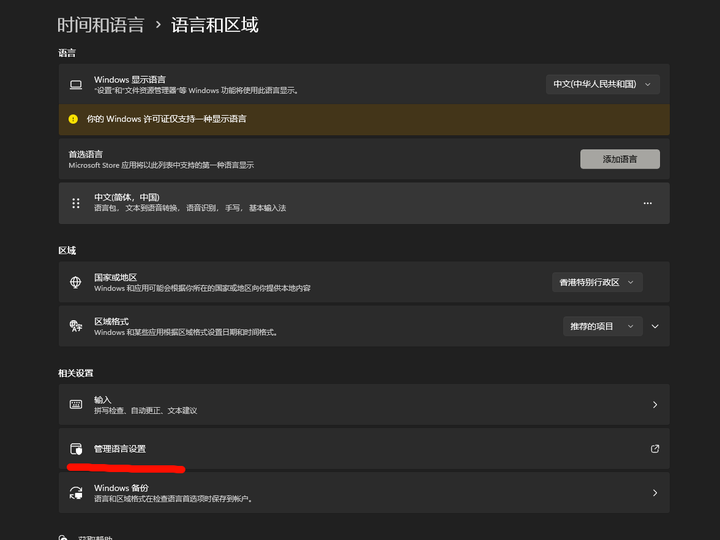The image size is (720, 540).
Task: Click the 拼写检查、自动更正、文本建议 description
Action: [146, 411]
